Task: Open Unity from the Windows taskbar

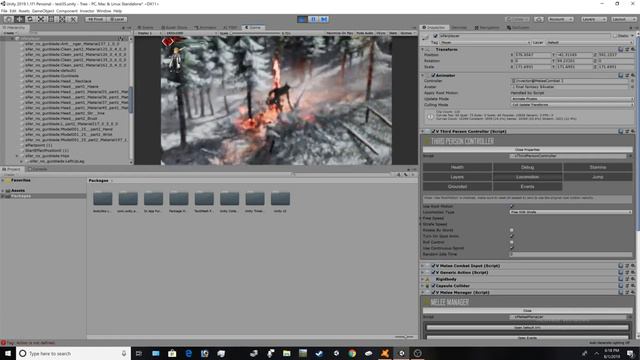Action: coord(401,353)
